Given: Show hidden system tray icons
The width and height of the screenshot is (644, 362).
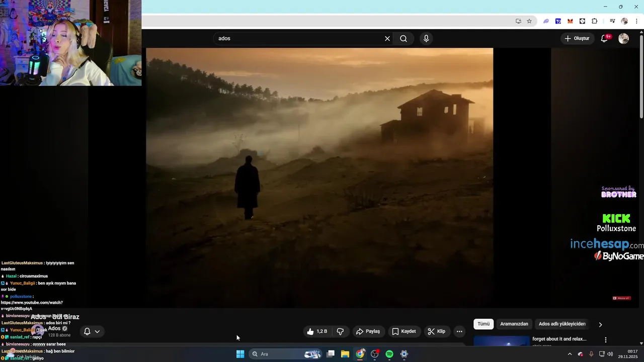Looking at the screenshot, I should [570, 354].
